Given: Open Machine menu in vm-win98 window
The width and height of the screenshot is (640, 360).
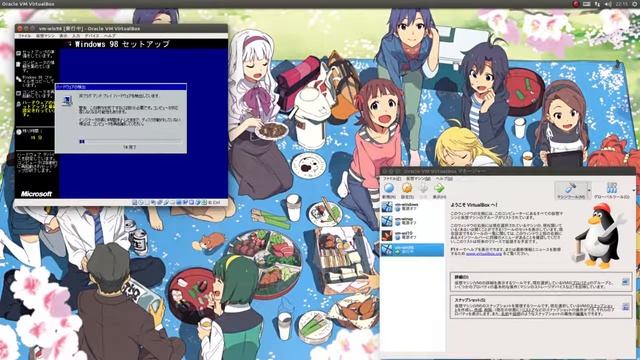Looking at the screenshot, I should pos(45,36).
